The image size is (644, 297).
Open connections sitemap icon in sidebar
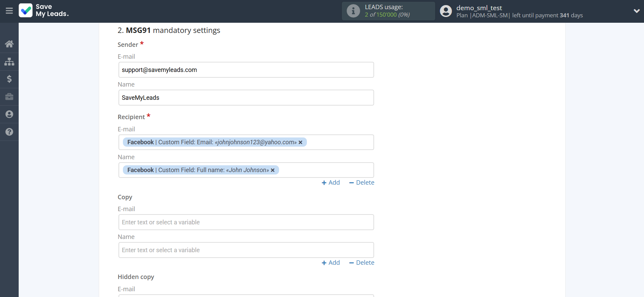coord(9,61)
